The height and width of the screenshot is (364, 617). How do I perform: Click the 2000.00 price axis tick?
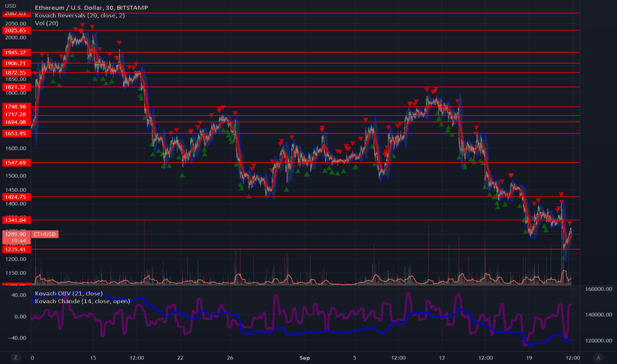pyautogui.click(x=16, y=37)
